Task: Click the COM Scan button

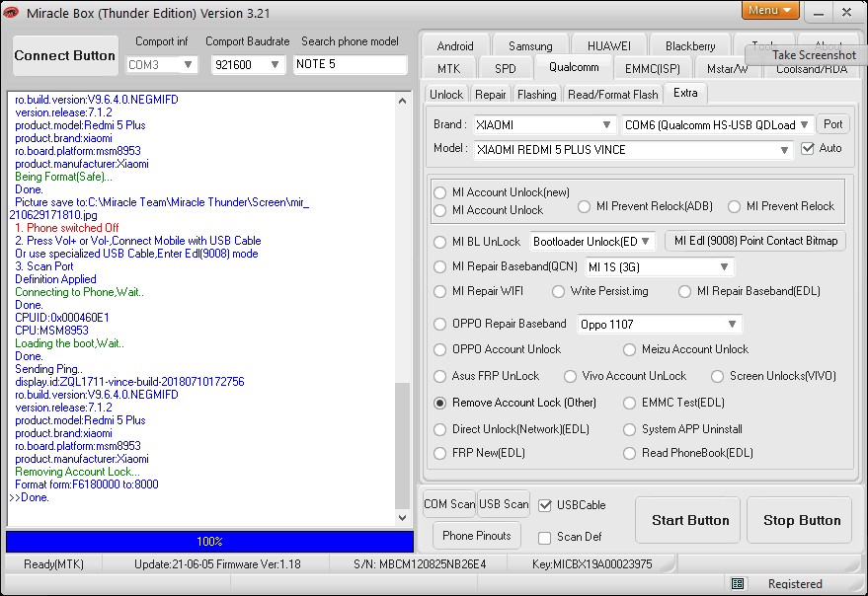Action: [449, 504]
